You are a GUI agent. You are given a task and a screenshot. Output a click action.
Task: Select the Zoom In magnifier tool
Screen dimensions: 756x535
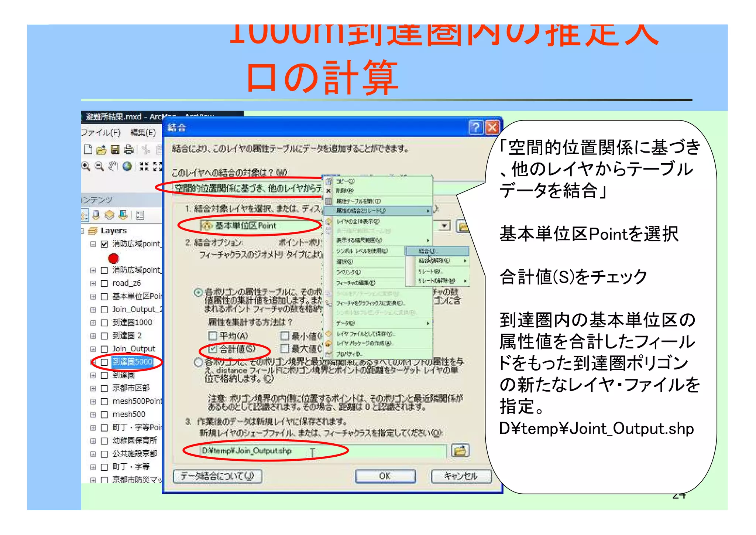coord(86,166)
